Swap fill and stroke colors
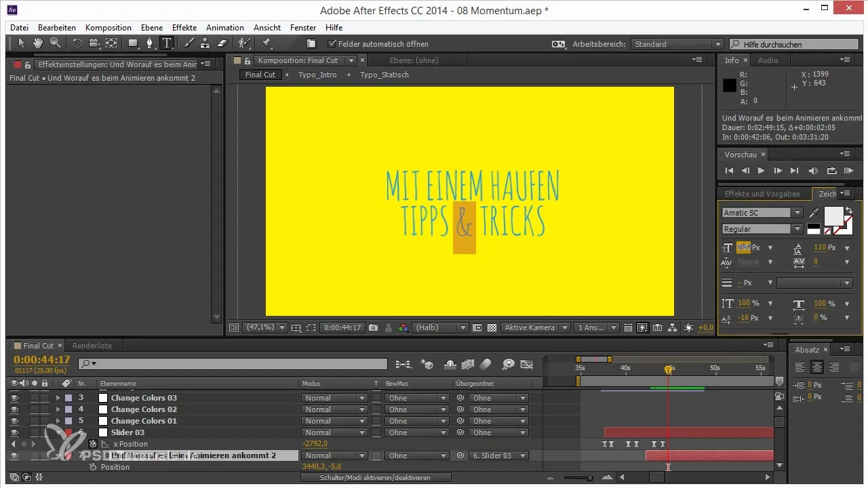868x488 pixels. pos(848,211)
